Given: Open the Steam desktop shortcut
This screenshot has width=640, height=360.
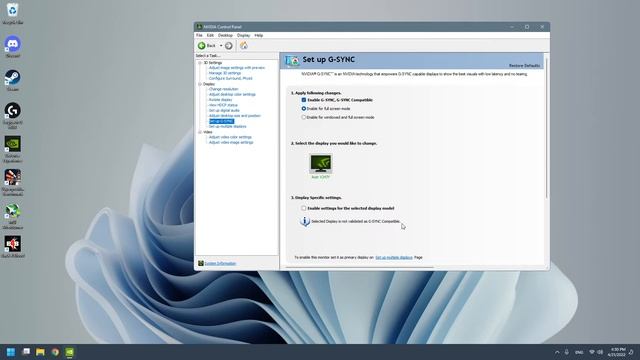Looking at the screenshot, I should tap(13, 77).
